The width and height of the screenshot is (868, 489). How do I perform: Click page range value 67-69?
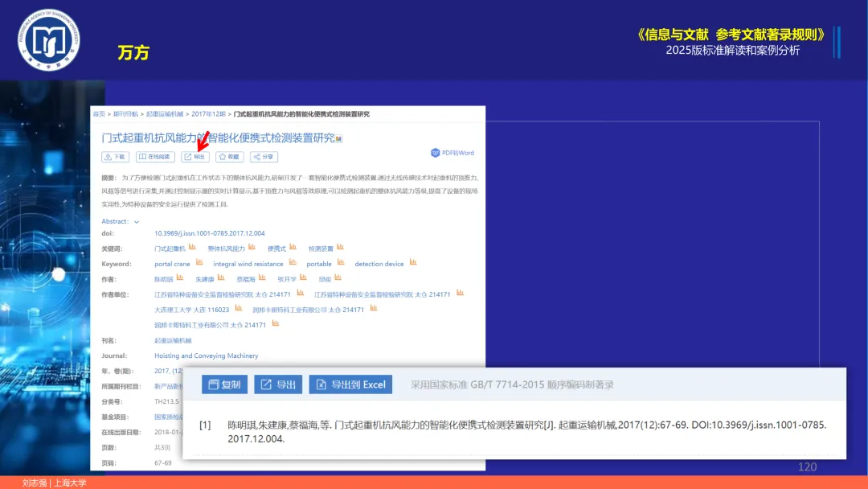162,463
